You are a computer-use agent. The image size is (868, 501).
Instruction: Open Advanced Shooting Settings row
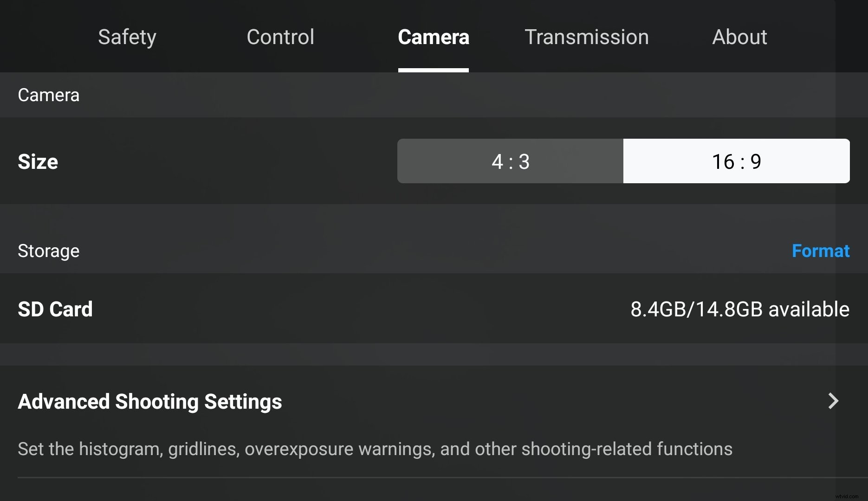pyautogui.click(x=418, y=402)
